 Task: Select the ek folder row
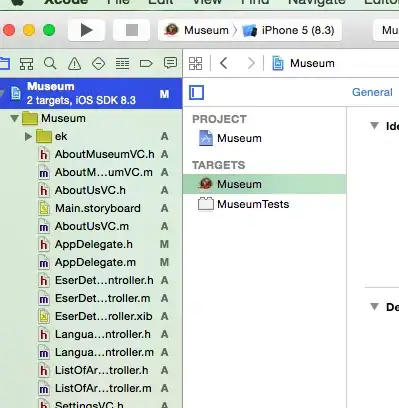click(x=91, y=136)
